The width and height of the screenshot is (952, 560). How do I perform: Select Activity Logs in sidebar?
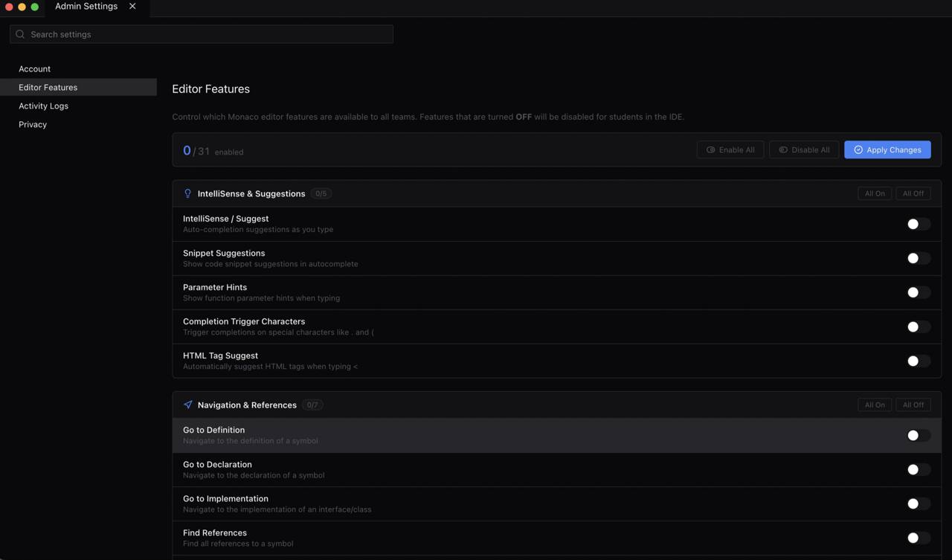point(43,106)
